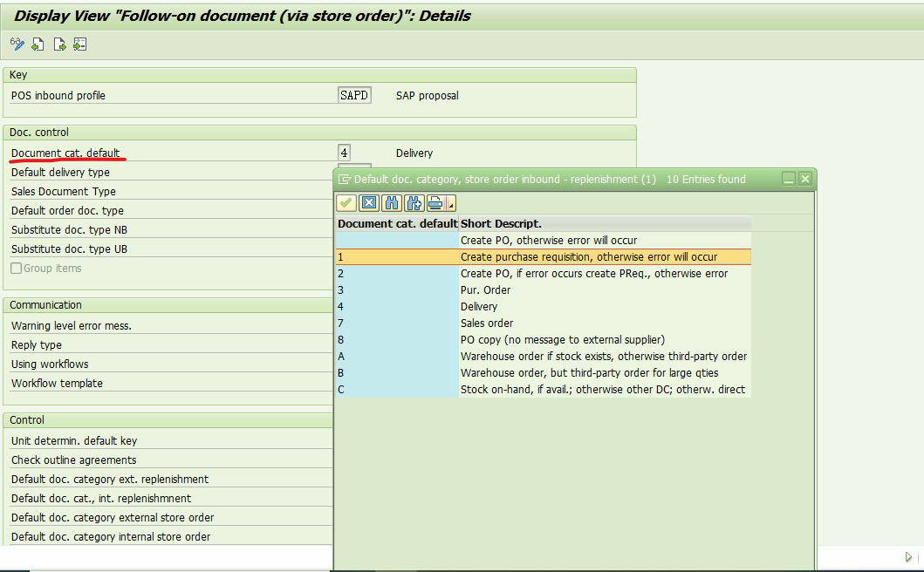Image resolution: width=924 pixels, height=572 pixels.
Task: Expand the print options dropdown arrow
Action: (x=451, y=203)
